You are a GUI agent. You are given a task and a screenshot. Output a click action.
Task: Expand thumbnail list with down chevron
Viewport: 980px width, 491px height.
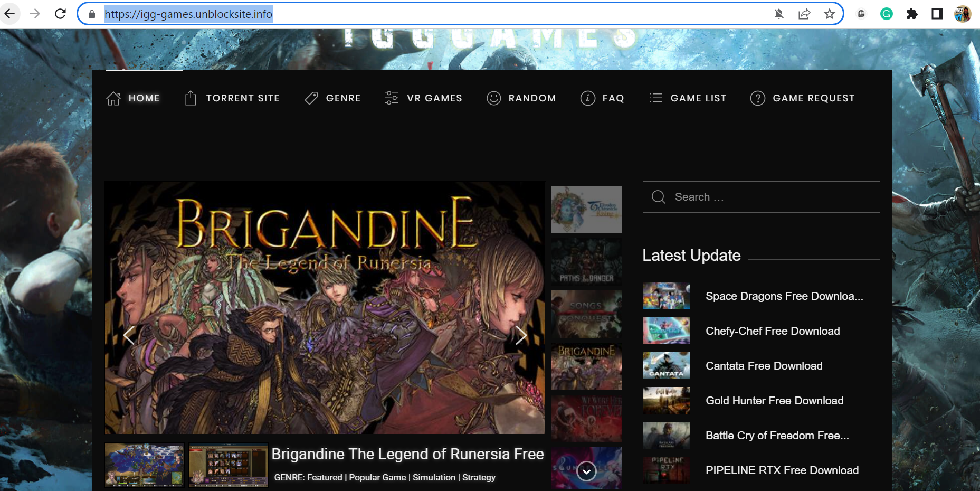click(586, 471)
